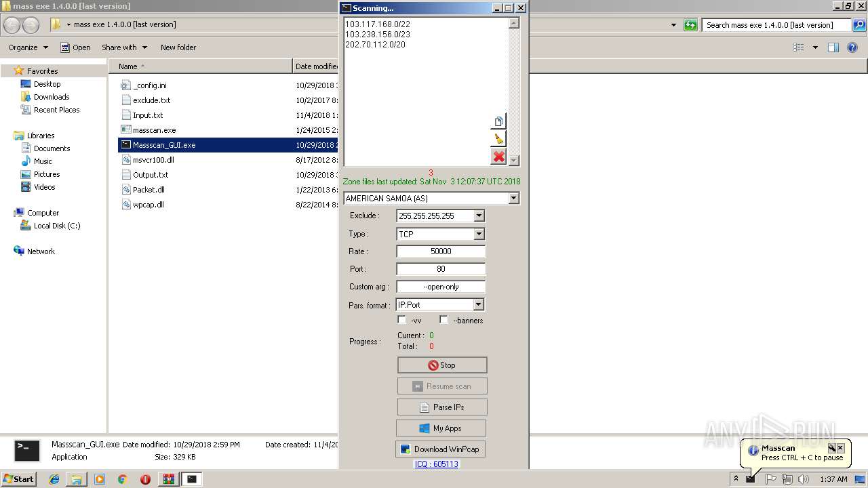
Task: Click the Stop scan button
Action: click(x=442, y=365)
